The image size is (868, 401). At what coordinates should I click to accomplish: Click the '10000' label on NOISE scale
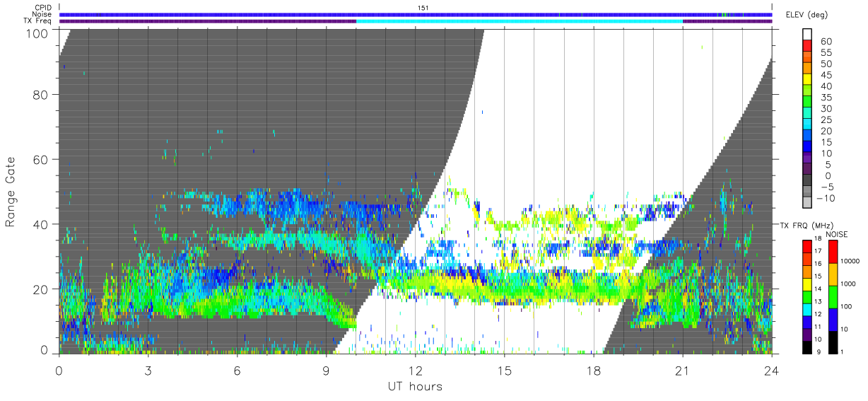pyautogui.click(x=850, y=262)
